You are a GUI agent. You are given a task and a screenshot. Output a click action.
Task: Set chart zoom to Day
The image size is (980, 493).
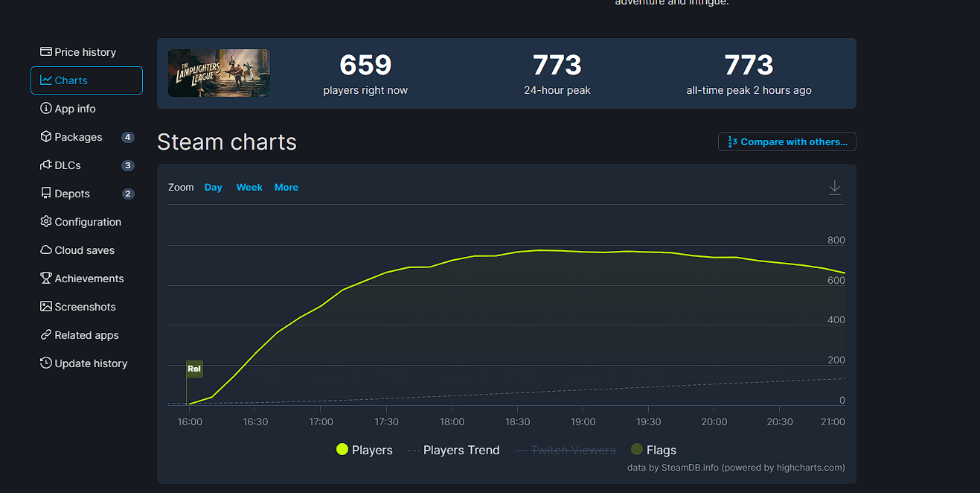213,188
